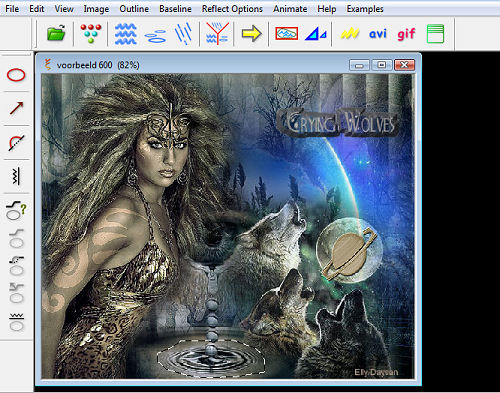The width and height of the screenshot is (500, 393).
Task: Open the Baseline menu
Action: (x=175, y=9)
